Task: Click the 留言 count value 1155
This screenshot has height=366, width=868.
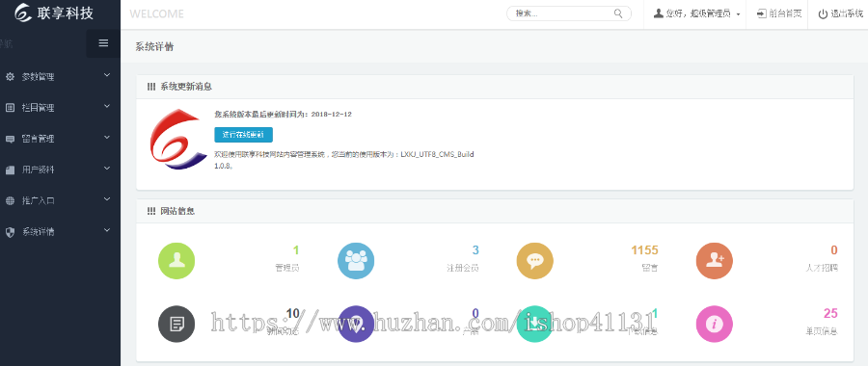Action: click(645, 250)
